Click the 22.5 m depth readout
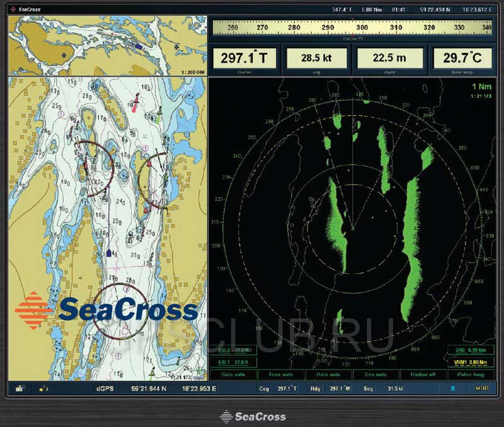This screenshot has height=427, width=504. (x=389, y=58)
